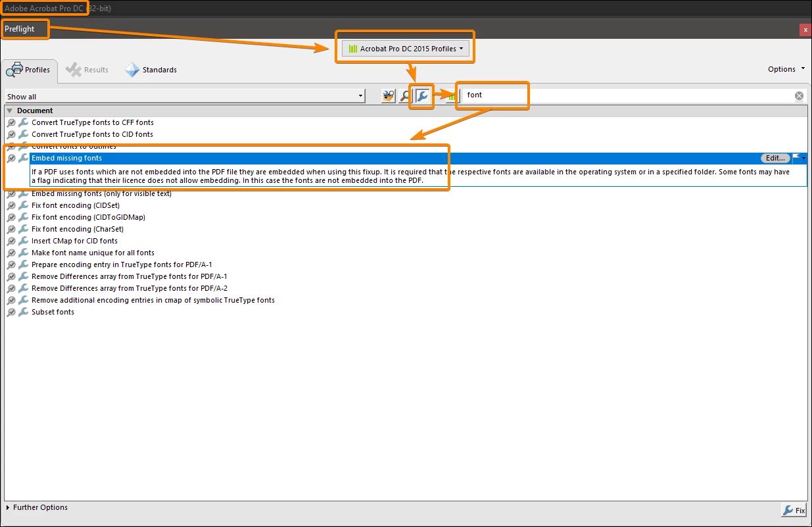
Task: Switch to the Results tab
Action: pos(87,70)
